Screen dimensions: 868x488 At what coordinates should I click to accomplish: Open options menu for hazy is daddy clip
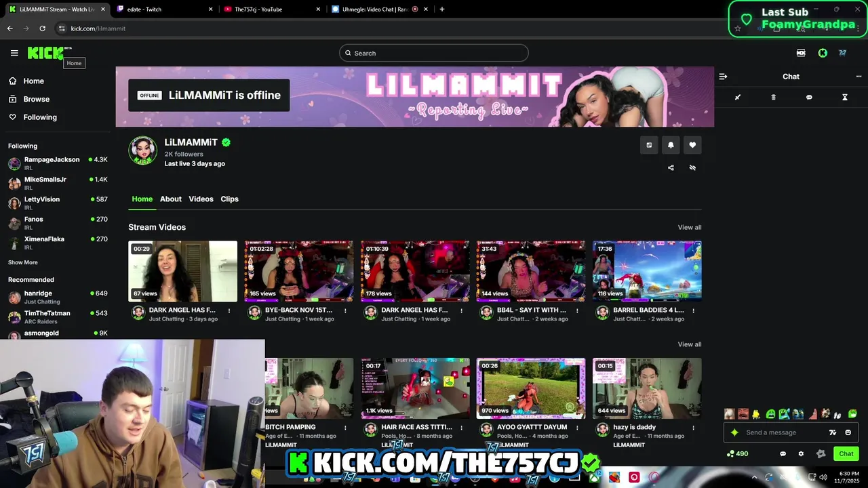coord(693,428)
